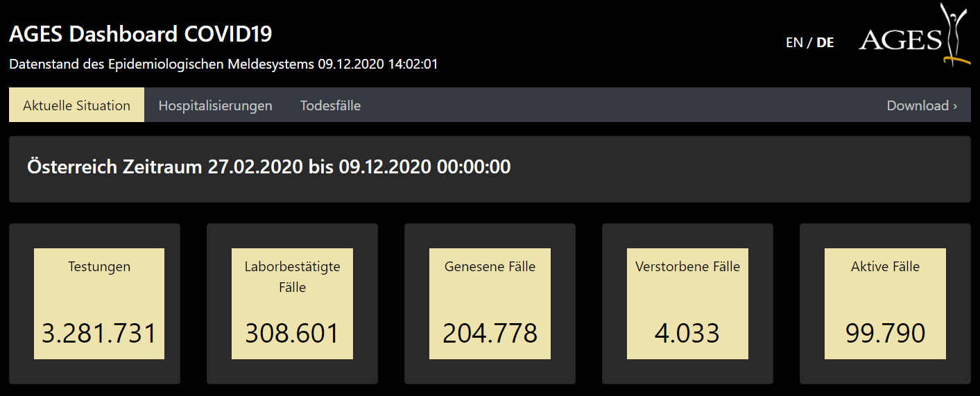Click the Österreich Zeitraum heading
980x396 pixels.
tap(268, 167)
